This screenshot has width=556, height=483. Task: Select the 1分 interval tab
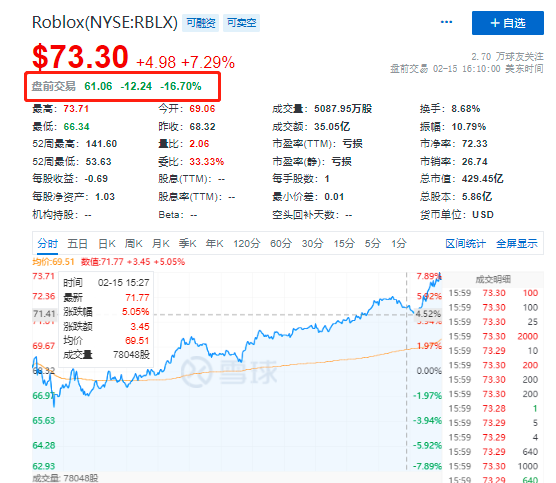399,244
